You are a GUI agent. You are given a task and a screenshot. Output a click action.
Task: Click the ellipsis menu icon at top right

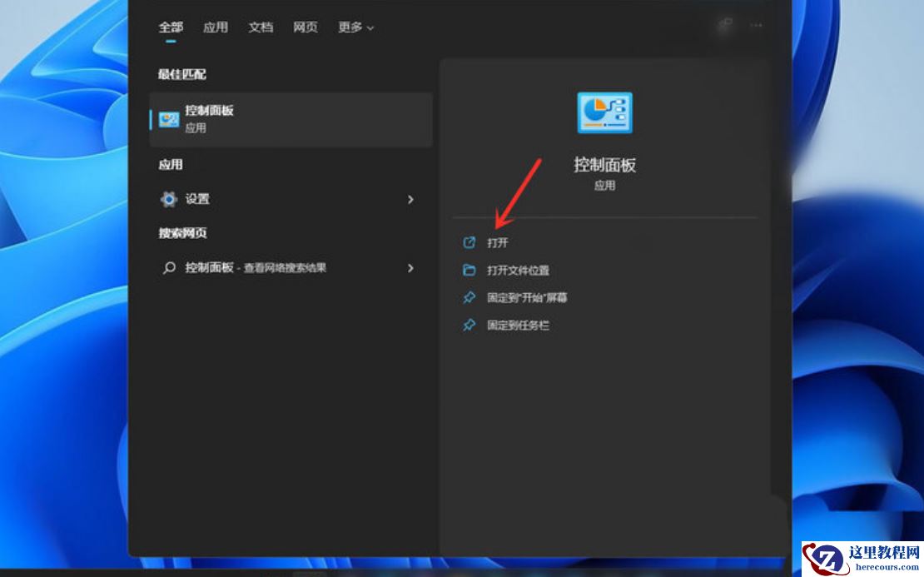(x=756, y=26)
